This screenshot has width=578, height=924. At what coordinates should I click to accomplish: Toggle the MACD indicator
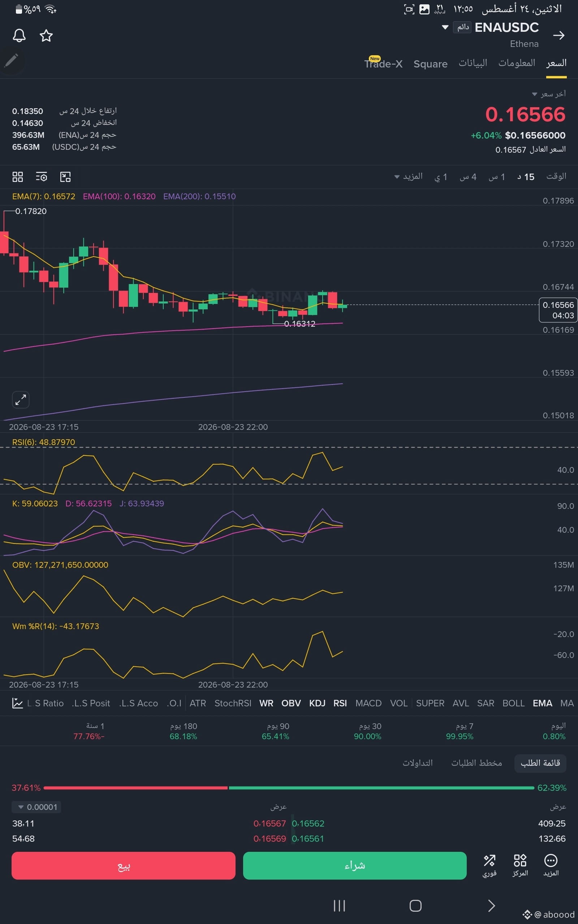coord(368,703)
